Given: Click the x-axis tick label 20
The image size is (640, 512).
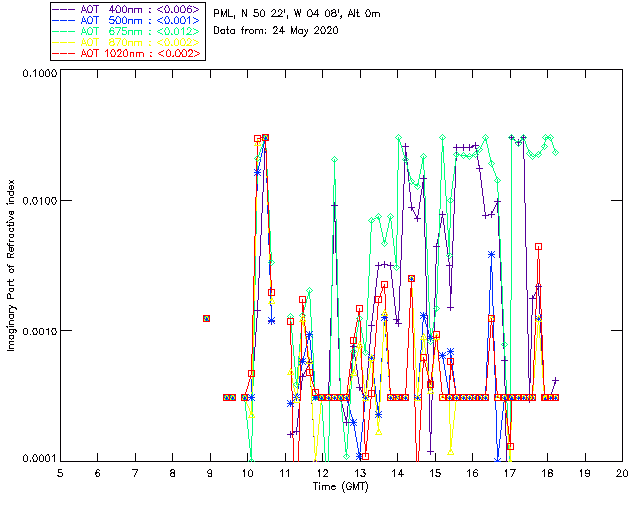Looking at the screenshot, I should [622, 472].
